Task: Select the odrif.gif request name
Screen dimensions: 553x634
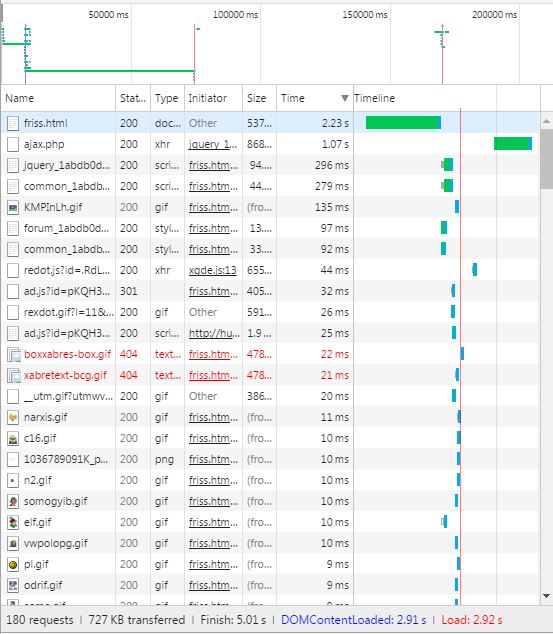Action: (43, 585)
